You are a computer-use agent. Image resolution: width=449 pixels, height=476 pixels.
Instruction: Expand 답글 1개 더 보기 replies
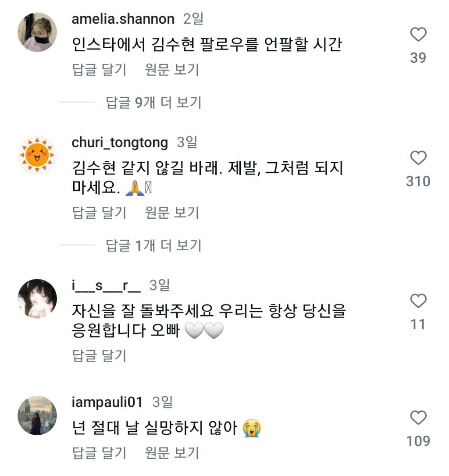pyautogui.click(x=153, y=245)
